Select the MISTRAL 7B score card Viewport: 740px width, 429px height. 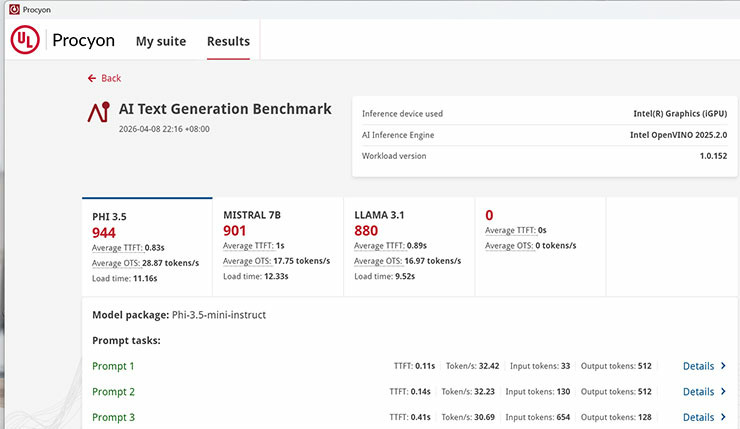(x=278, y=246)
